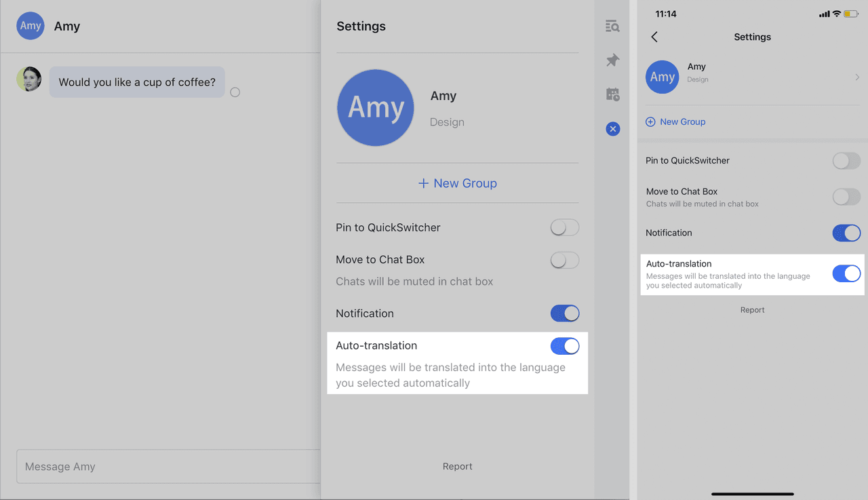Image resolution: width=868 pixels, height=500 pixels.
Task: Click sender photo beside coffee message
Action: [29, 79]
